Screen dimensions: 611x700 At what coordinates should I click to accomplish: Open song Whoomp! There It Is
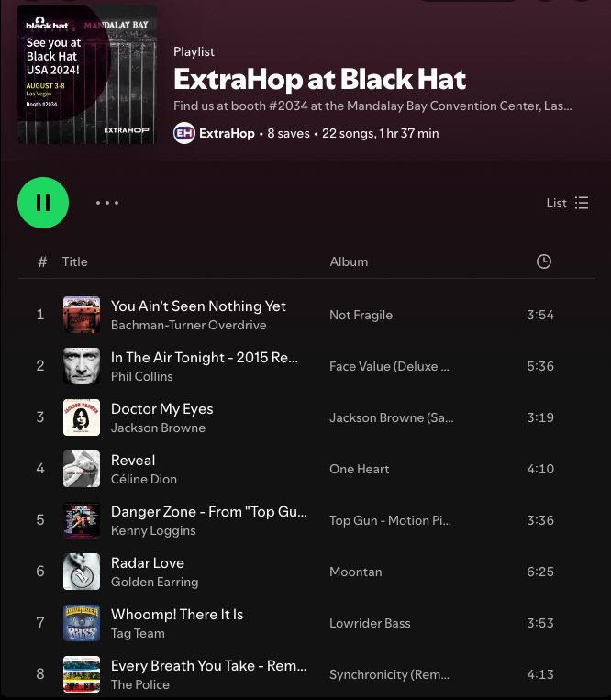[x=177, y=614]
